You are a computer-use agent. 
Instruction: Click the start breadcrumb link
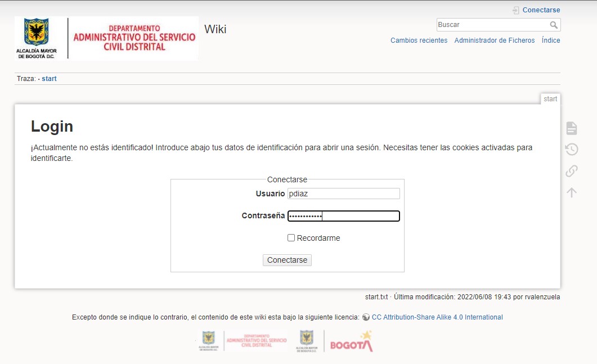coord(49,79)
